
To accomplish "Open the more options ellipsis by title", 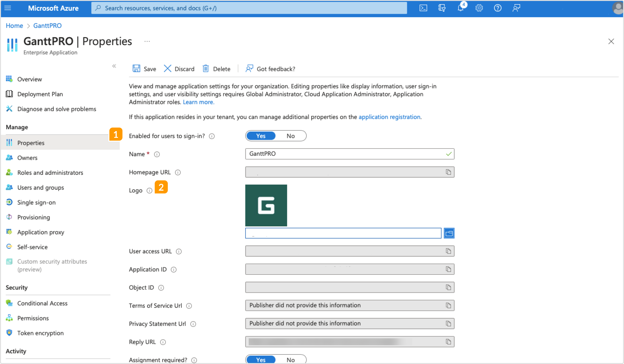I will (147, 41).
